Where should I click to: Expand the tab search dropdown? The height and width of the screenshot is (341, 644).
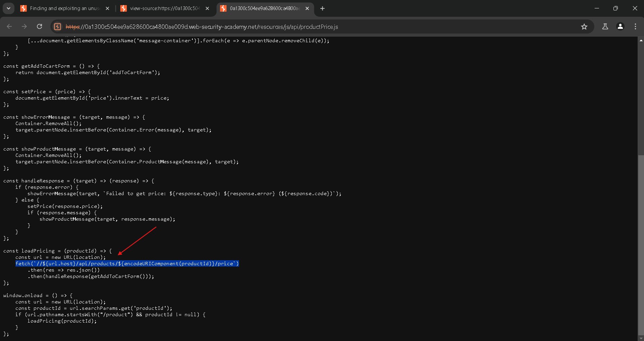(8, 8)
